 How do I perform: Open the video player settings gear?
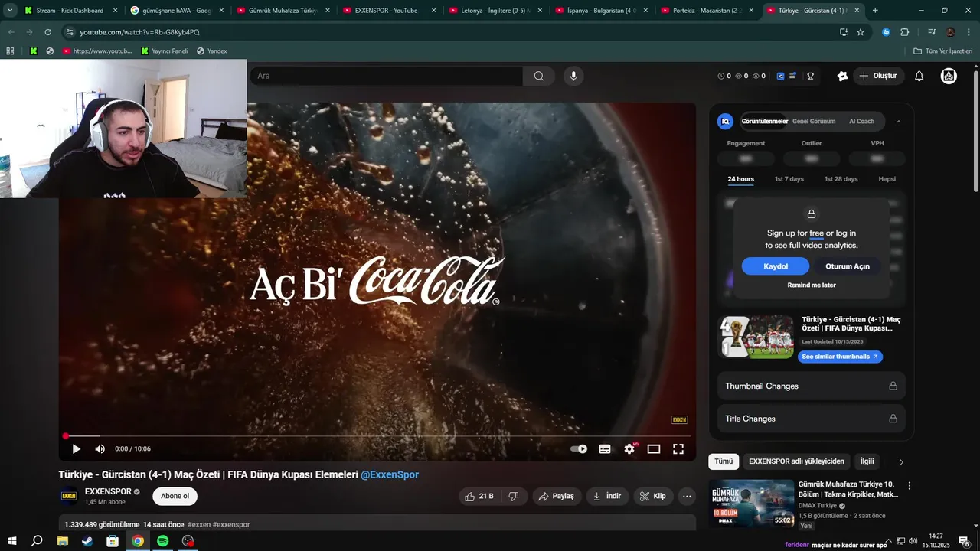pos(629,449)
